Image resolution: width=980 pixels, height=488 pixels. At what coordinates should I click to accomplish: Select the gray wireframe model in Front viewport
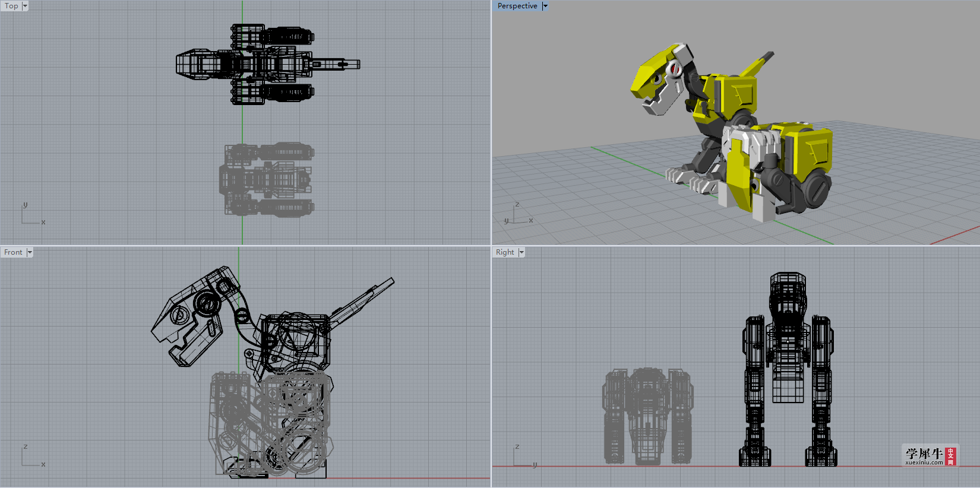pyautogui.click(x=271, y=424)
